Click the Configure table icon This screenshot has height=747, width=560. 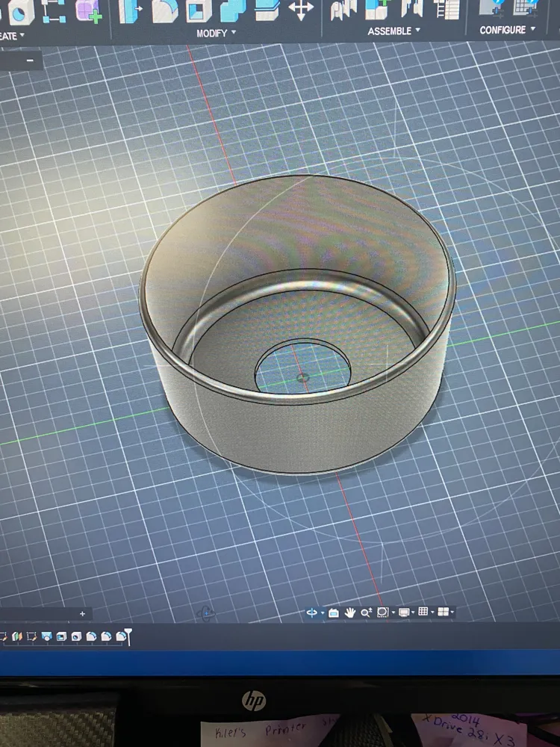click(x=526, y=8)
